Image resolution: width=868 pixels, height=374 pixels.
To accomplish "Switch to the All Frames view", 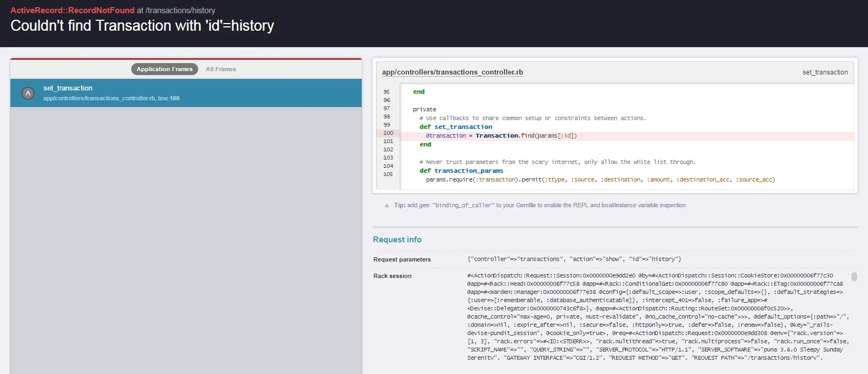I will coord(221,69).
